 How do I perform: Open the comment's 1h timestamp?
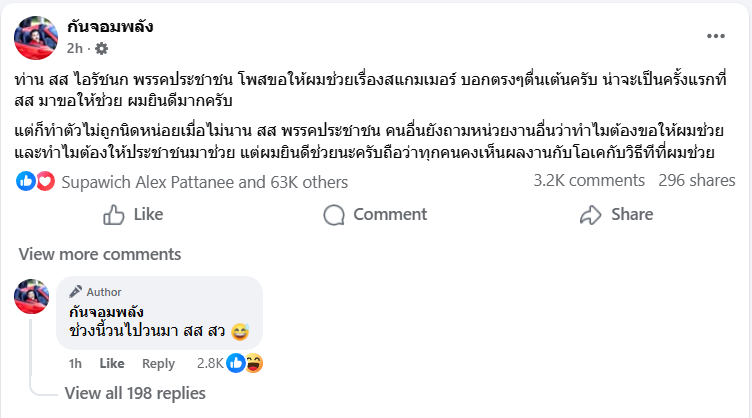point(75,363)
